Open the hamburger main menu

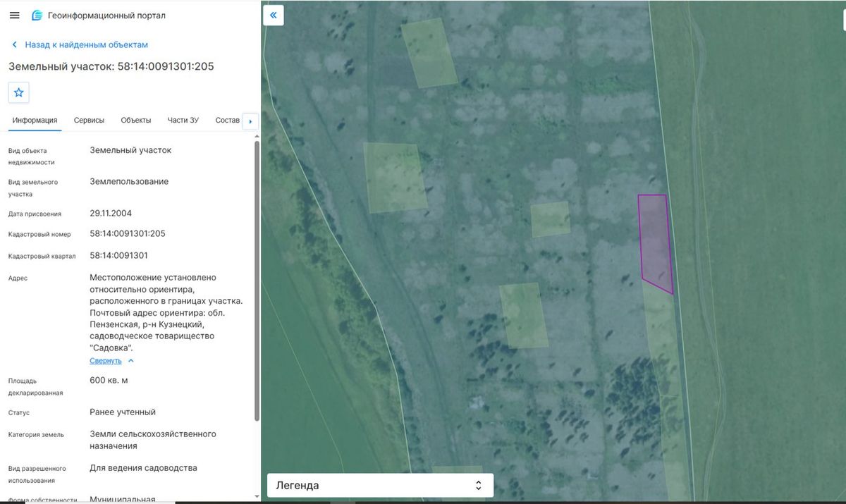tap(14, 16)
